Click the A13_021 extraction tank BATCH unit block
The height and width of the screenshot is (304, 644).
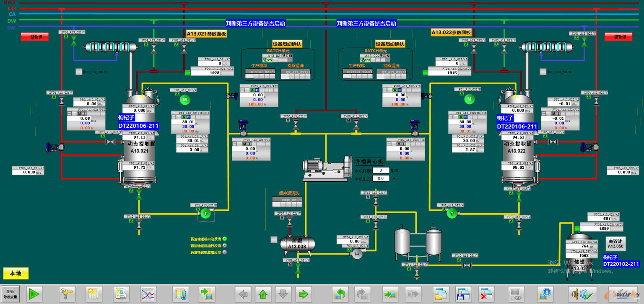coord(278,58)
